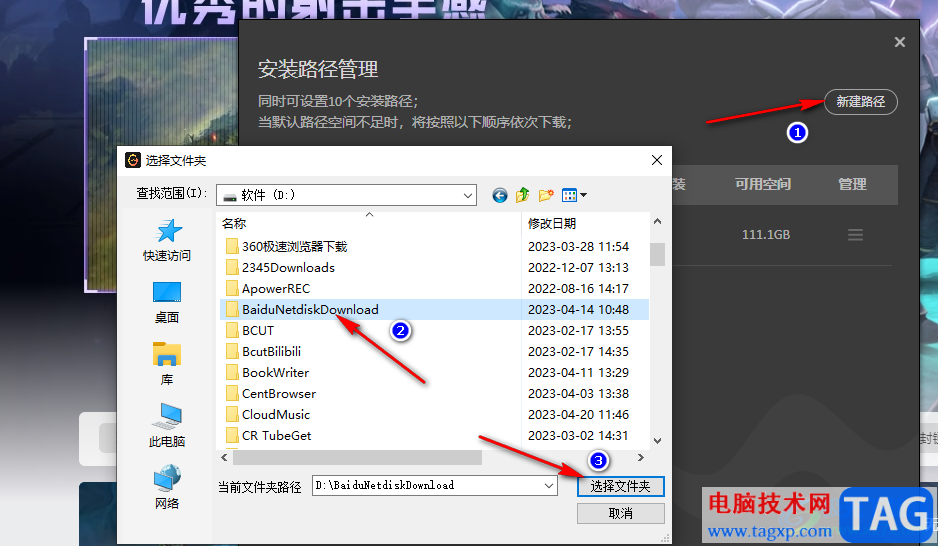This screenshot has width=938, height=546.
Task: Click the vertical scrollbar down arrow
Action: [x=657, y=441]
